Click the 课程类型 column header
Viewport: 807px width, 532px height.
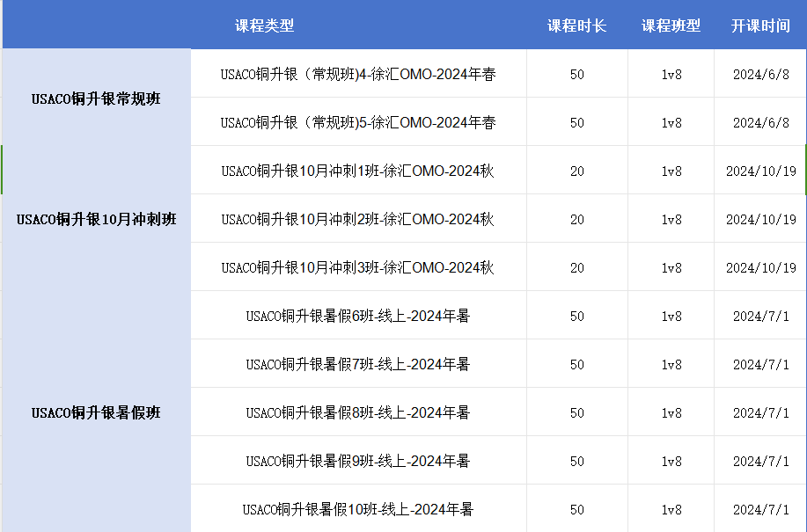[264, 26]
